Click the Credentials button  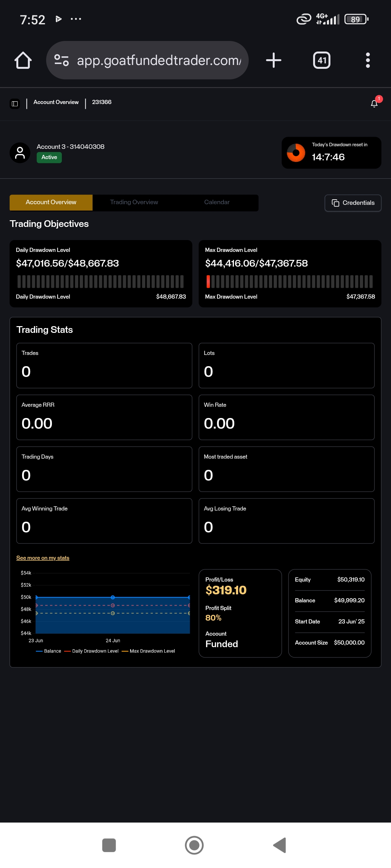[x=353, y=203]
